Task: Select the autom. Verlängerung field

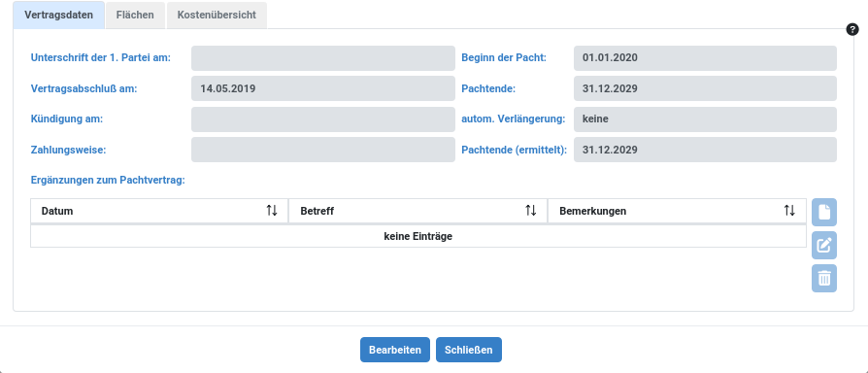Action: (x=705, y=119)
